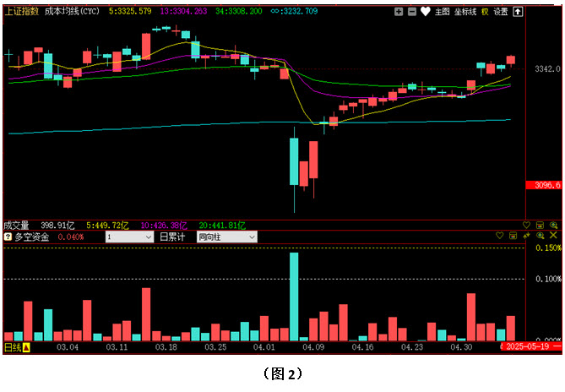Expand the 日线 period selector

(16, 347)
